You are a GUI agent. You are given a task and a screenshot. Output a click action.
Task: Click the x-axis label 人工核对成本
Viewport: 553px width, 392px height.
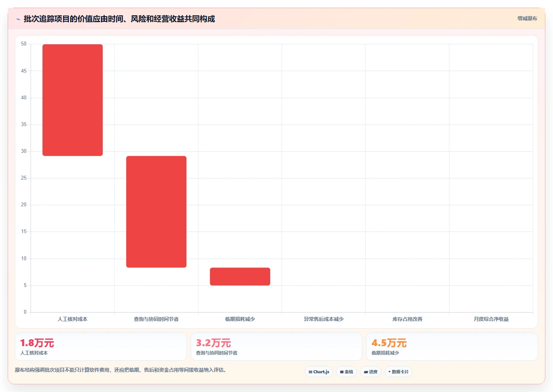coord(73,319)
